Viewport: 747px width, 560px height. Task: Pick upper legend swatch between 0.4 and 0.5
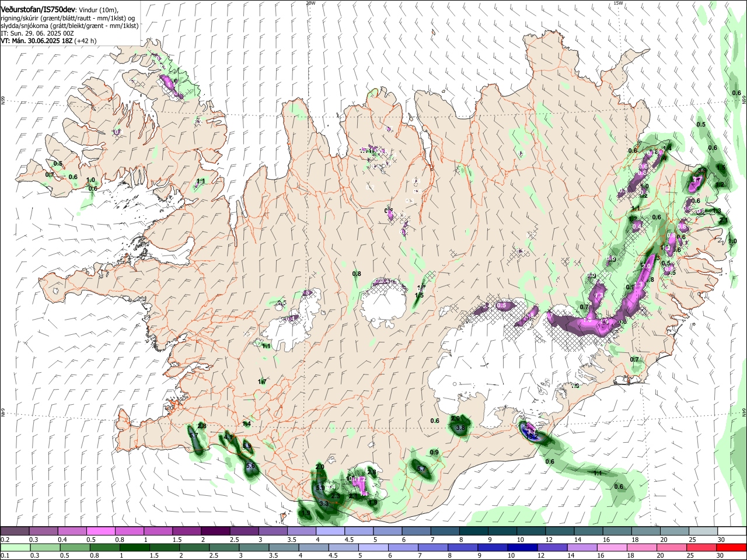tap(72, 531)
